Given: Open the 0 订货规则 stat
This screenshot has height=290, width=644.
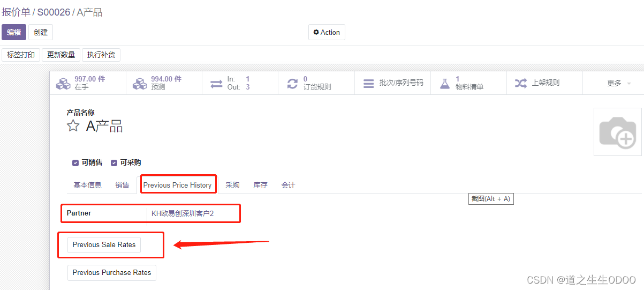Looking at the screenshot, I should [x=316, y=83].
